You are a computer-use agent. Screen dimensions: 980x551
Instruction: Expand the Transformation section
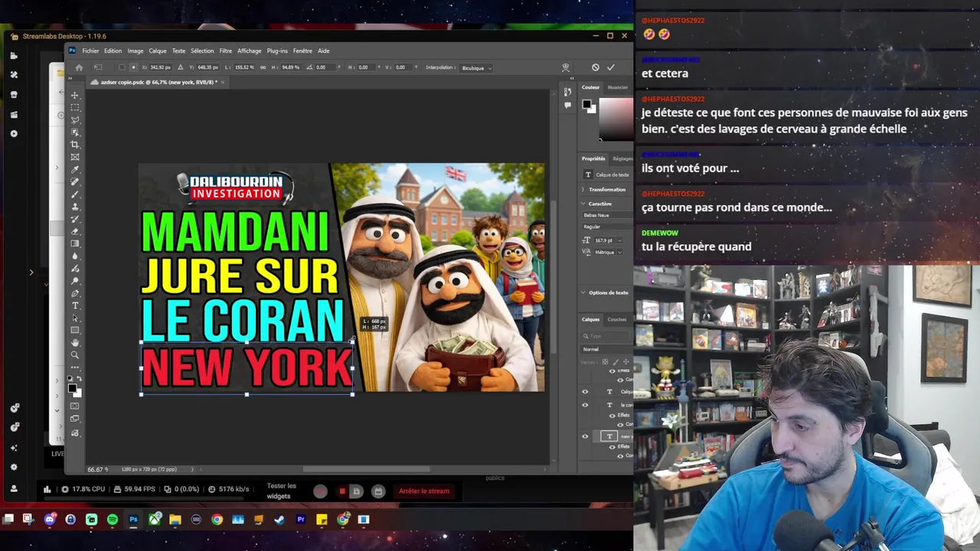tap(583, 189)
